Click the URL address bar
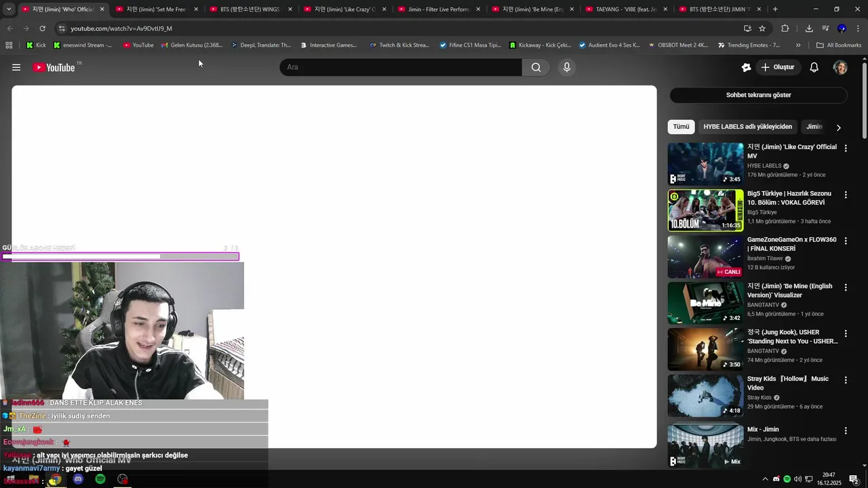Viewport: 868px width, 488px height. point(400,28)
